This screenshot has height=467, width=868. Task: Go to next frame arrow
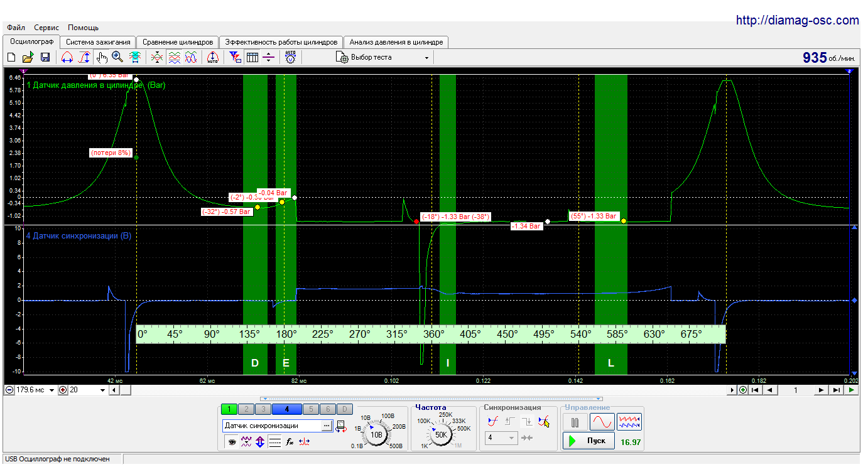click(822, 390)
